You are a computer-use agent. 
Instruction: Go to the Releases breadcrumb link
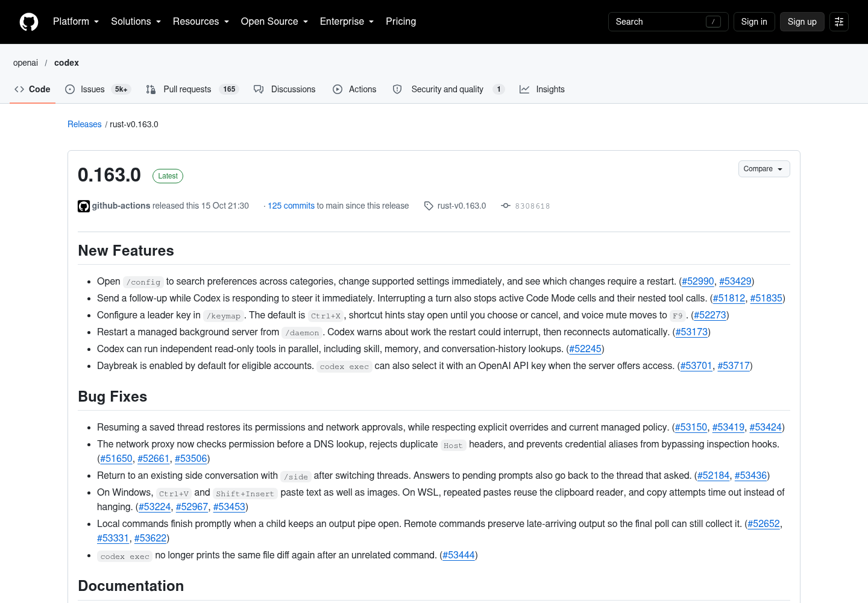[84, 124]
